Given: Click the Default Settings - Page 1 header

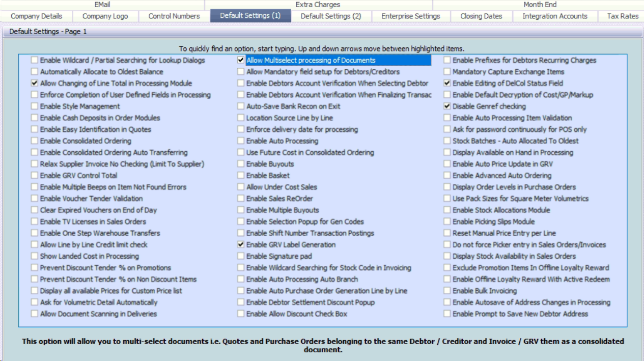Looking at the screenshot, I should click(x=48, y=32).
